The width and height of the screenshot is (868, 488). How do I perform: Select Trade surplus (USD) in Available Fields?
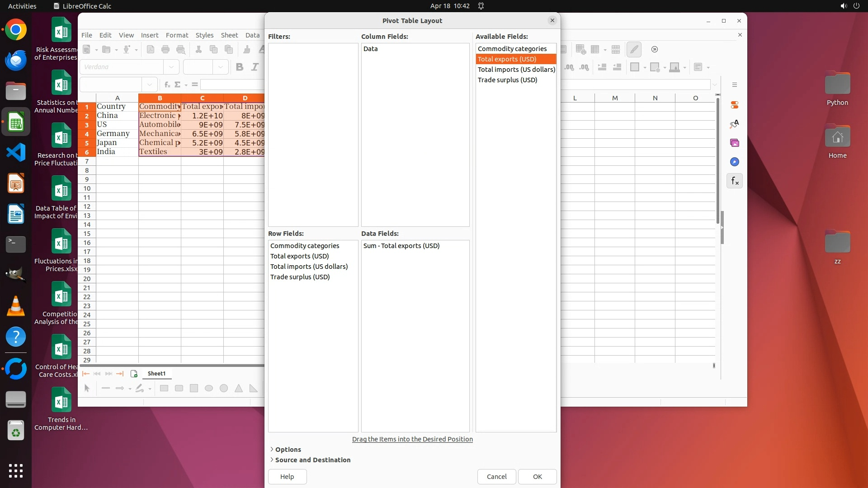pyautogui.click(x=507, y=80)
